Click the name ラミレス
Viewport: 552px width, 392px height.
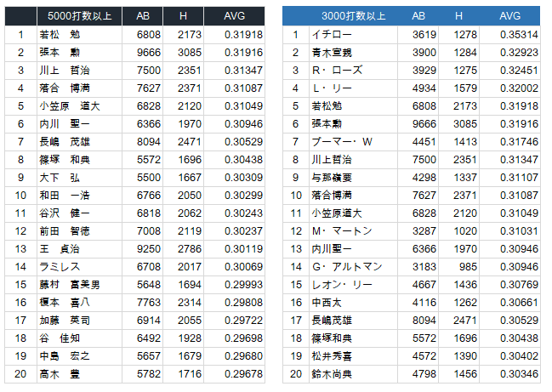60,267
